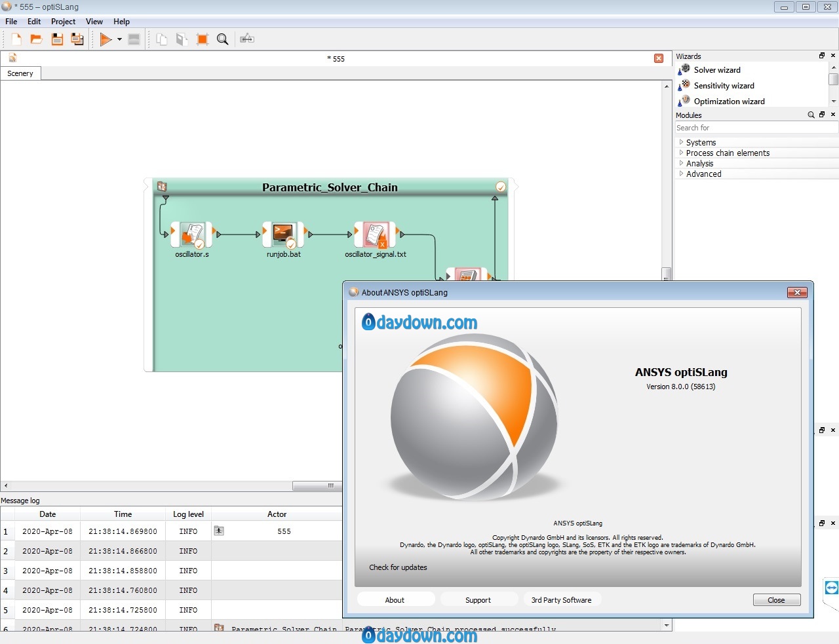Sort message log by Actor column
The image size is (839, 644).
pyautogui.click(x=277, y=514)
